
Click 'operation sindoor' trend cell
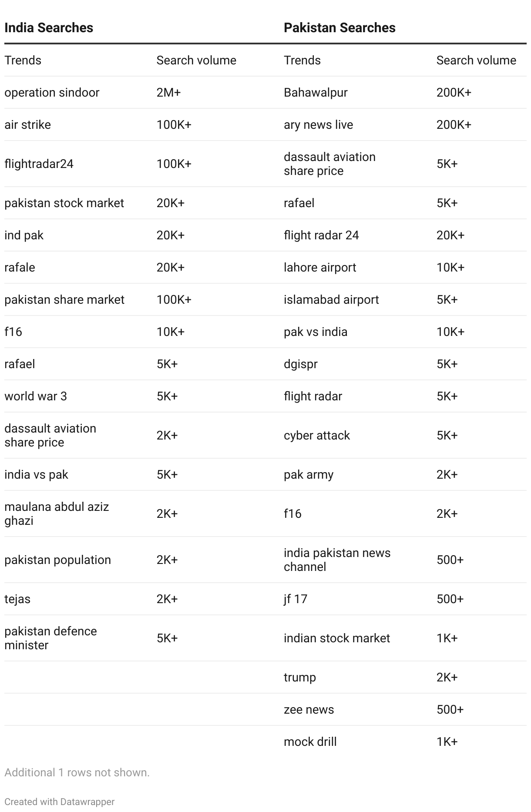tap(52, 93)
